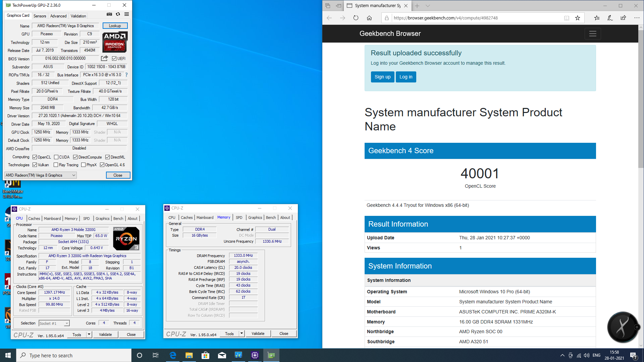Viewport: 644px width, 362px height.
Task: Toggle the CUDA checkbox
Action: [56, 157]
